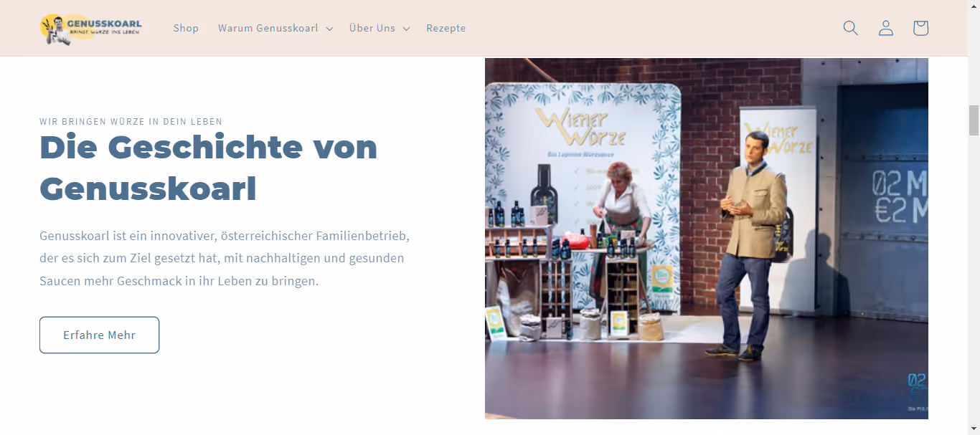The image size is (980, 435).
Task: Click the scrollbar track below the thumb
Action: click(x=974, y=287)
